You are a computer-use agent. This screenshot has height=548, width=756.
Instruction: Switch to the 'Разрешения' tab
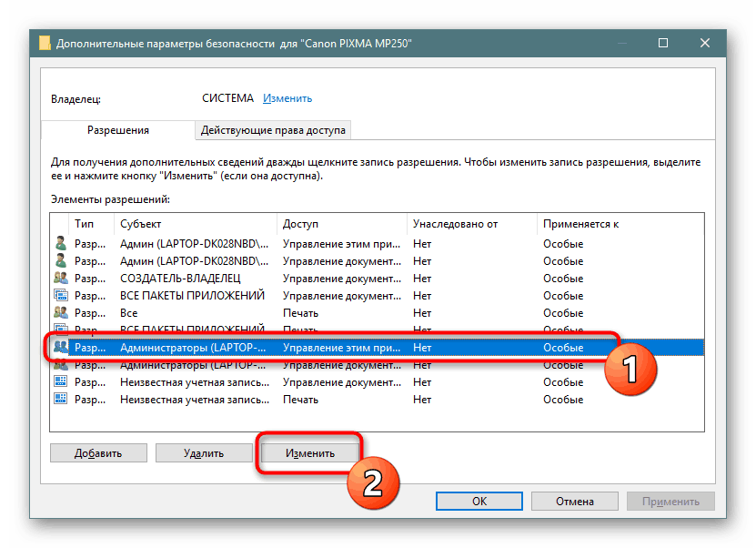click(x=117, y=130)
